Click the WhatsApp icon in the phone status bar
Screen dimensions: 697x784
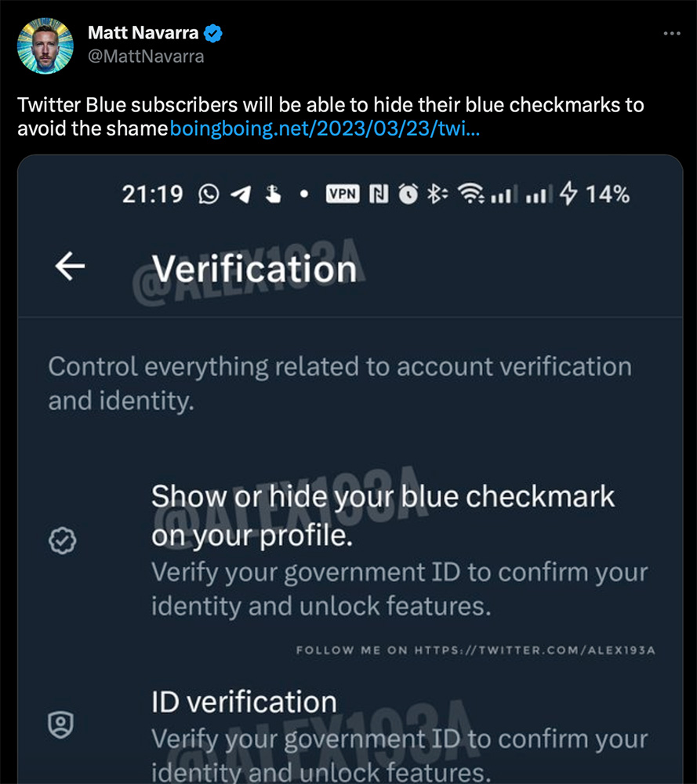coord(209,194)
